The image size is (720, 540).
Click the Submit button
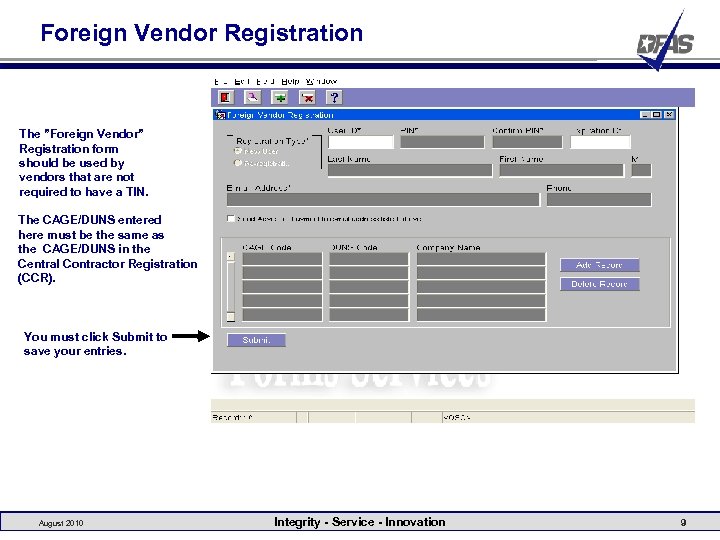[x=256, y=340]
